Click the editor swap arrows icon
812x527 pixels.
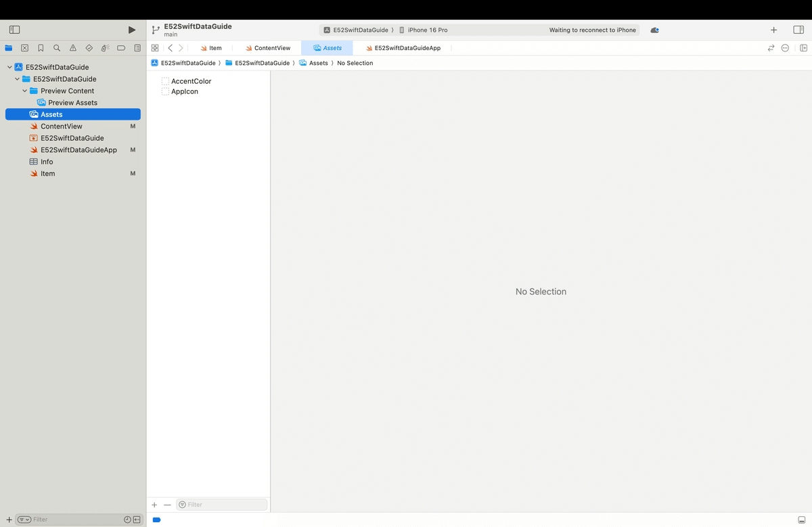770,48
